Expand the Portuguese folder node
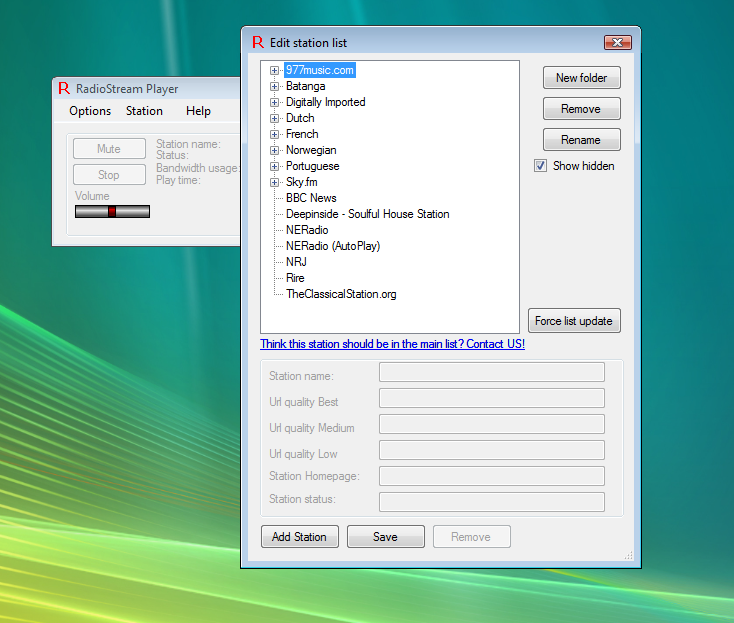 274,166
